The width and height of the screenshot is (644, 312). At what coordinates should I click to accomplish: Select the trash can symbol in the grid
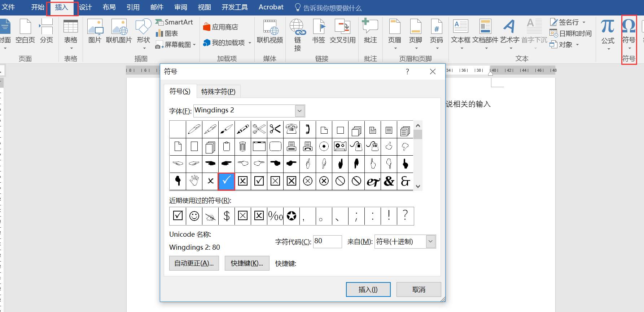(243, 146)
